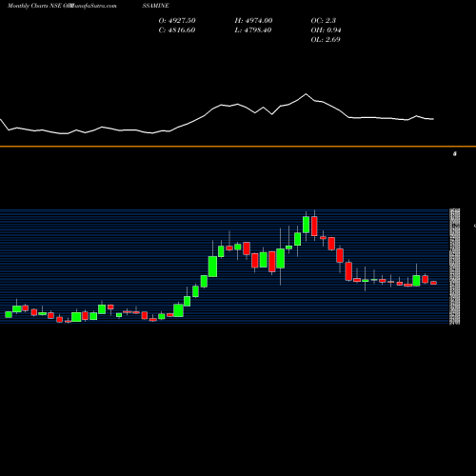Select the red candle immediately after the peak

pos(314,227)
